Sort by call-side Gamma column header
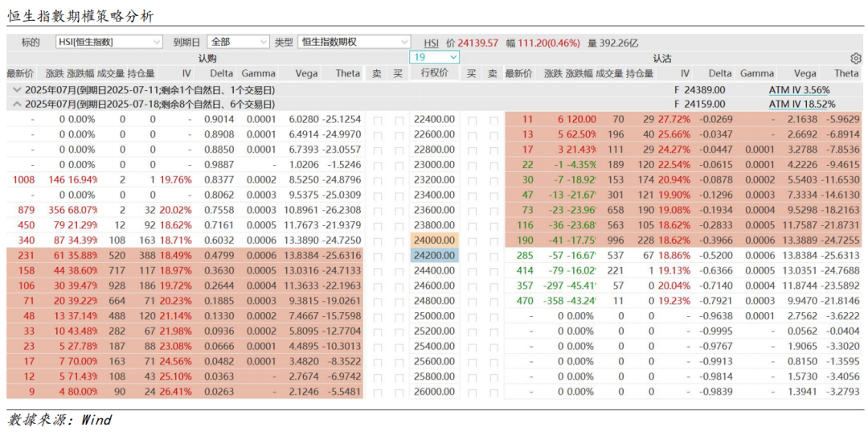Viewport: 868px width, 432px height. (259, 73)
